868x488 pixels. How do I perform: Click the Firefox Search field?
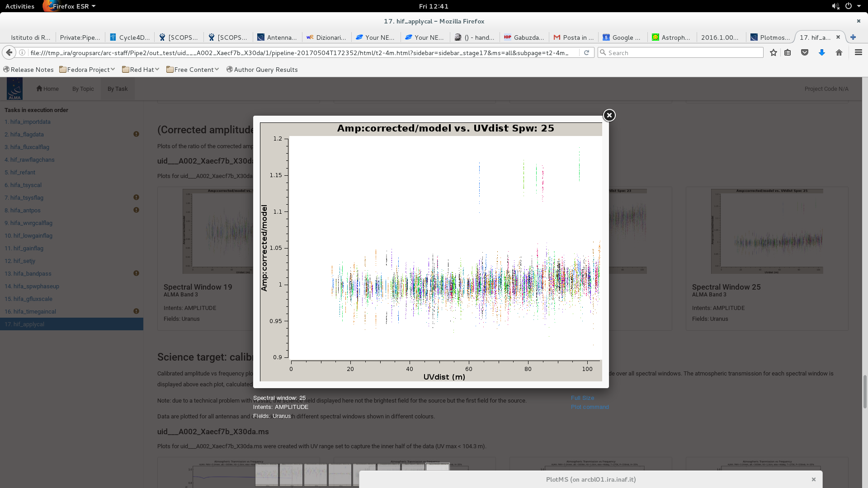[680, 52]
